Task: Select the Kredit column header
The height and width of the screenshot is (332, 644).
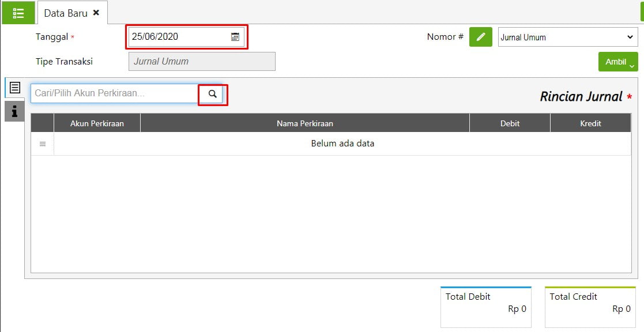Action: point(590,123)
